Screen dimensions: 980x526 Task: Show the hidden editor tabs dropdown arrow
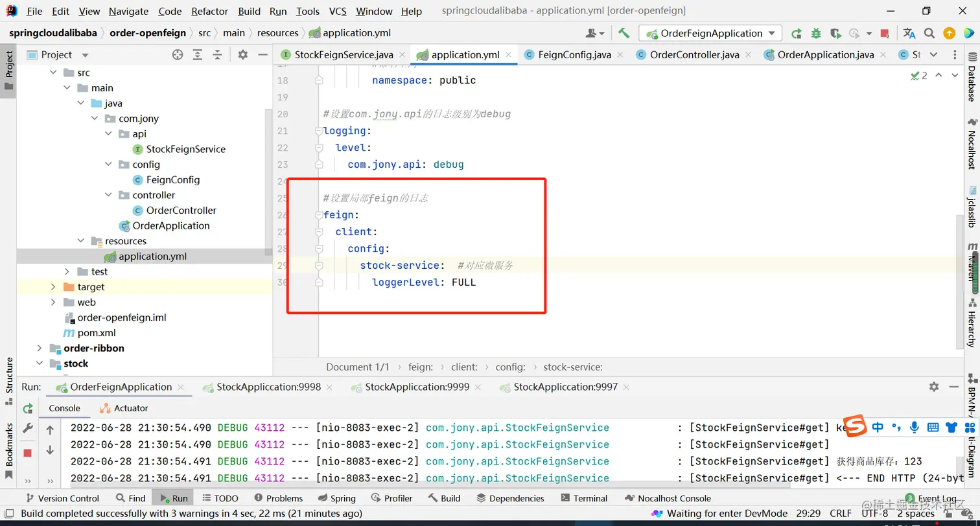(933, 55)
